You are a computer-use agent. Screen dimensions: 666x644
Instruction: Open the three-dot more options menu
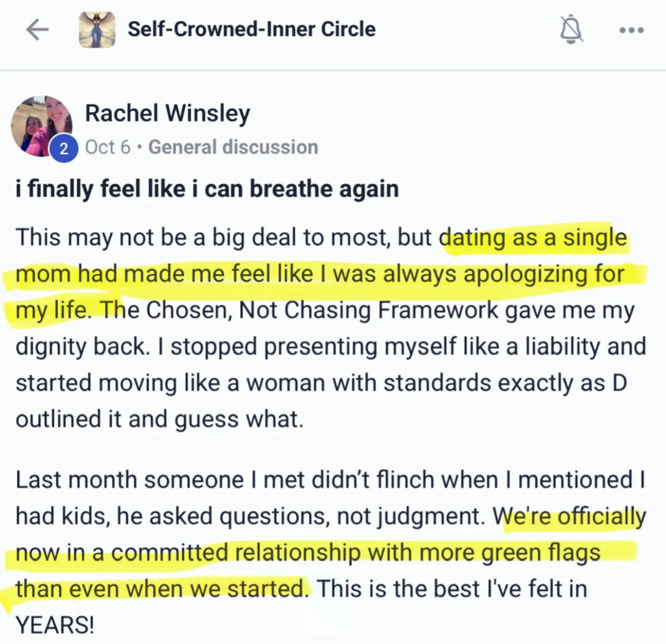632,30
